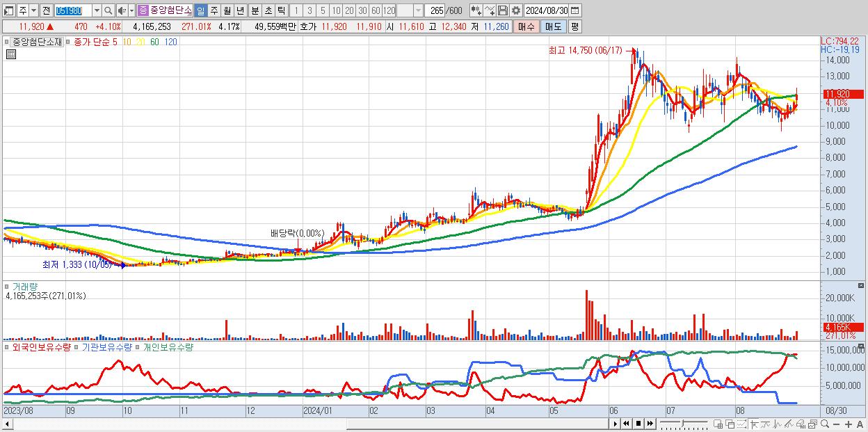Screen dimensions: 868x432
Task: Select the 30 interval tab
Action: click(362, 10)
